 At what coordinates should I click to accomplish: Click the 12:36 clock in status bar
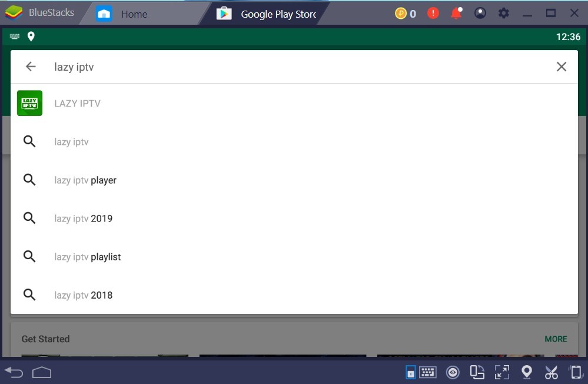pyautogui.click(x=568, y=37)
